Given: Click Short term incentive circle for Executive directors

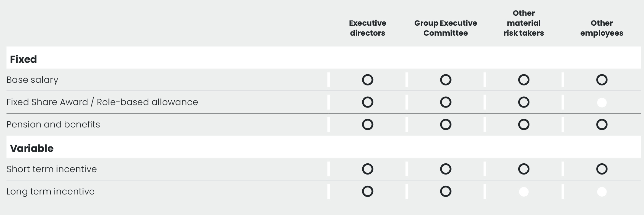Looking at the screenshot, I should [367, 169].
